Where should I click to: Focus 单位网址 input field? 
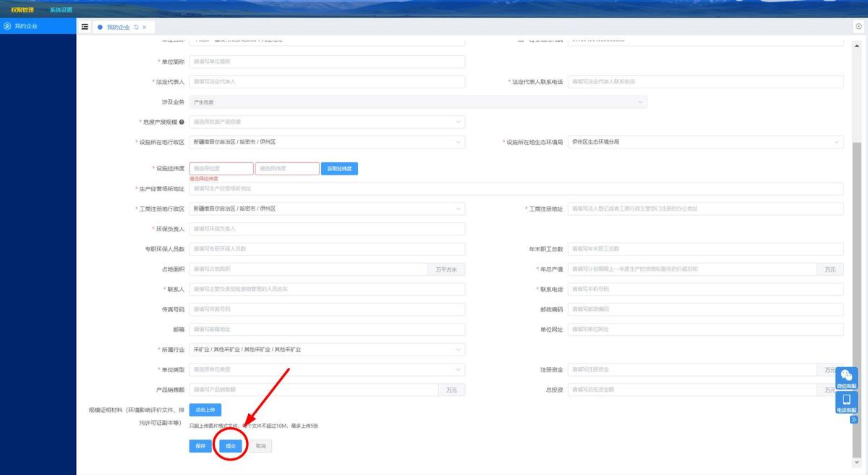pyautogui.click(x=706, y=329)
